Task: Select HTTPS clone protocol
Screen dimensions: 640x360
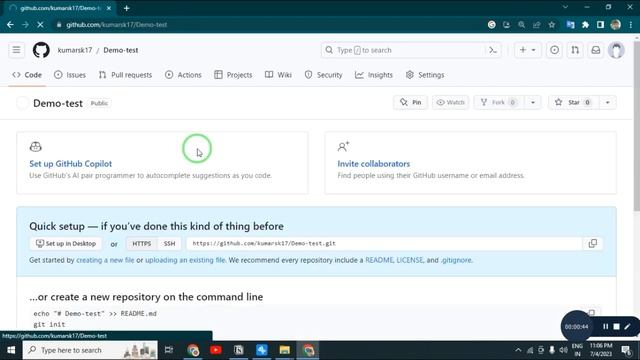Action: (x=142, y=244)
